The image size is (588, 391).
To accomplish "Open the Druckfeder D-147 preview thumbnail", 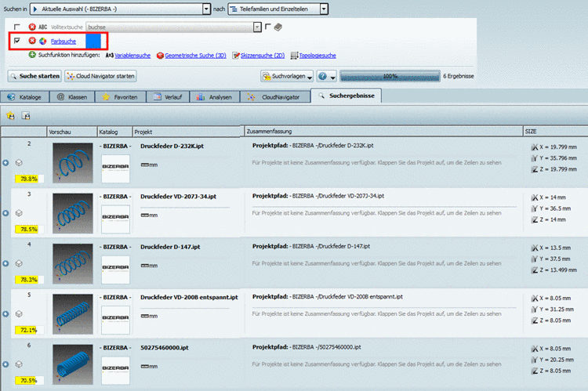I will 73,263.
